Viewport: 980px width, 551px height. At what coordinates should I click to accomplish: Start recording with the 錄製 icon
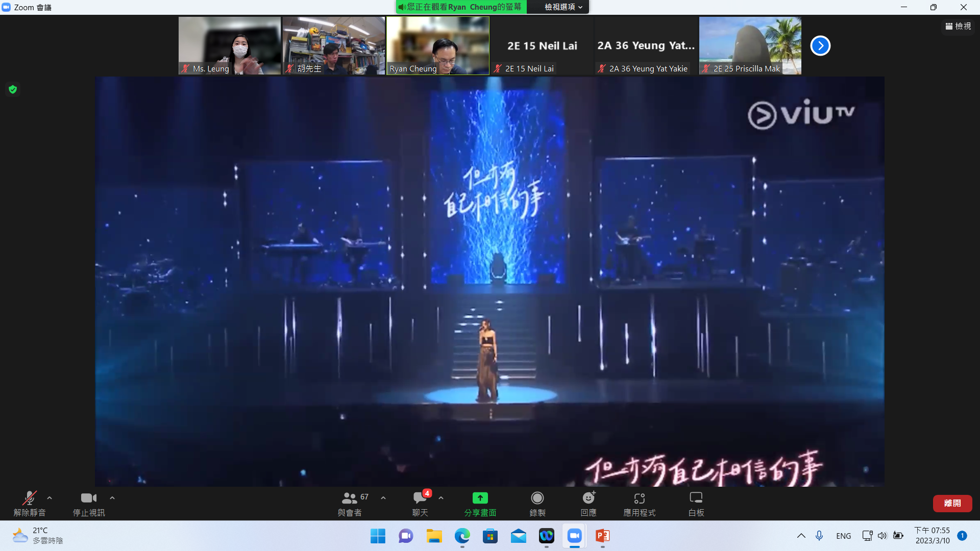tap(537, 498)
